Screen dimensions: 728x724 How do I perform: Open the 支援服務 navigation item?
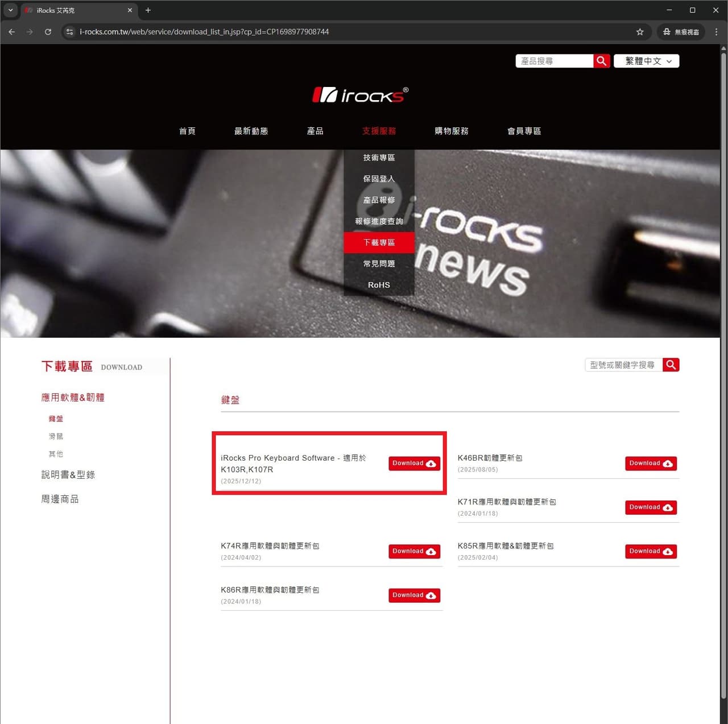(379, 131)
